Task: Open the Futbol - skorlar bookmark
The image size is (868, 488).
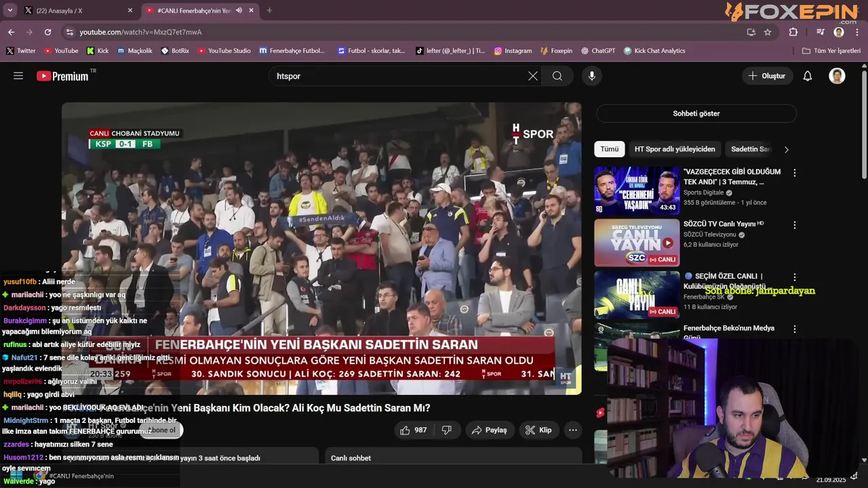Action: click(370, 51)
